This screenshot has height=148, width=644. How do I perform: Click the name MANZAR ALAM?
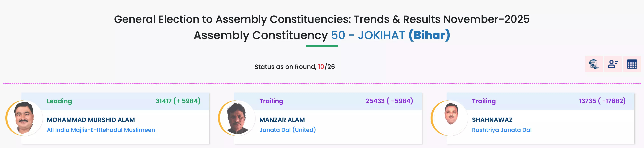pos(282,120)
